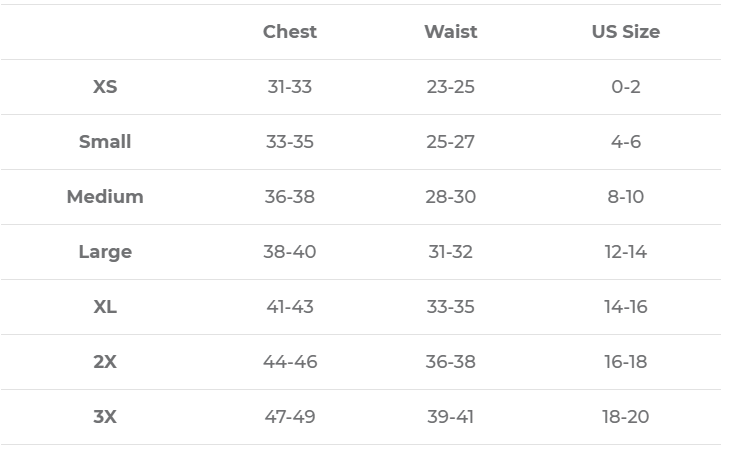Select the XL row label

click(x=105, y=307)
